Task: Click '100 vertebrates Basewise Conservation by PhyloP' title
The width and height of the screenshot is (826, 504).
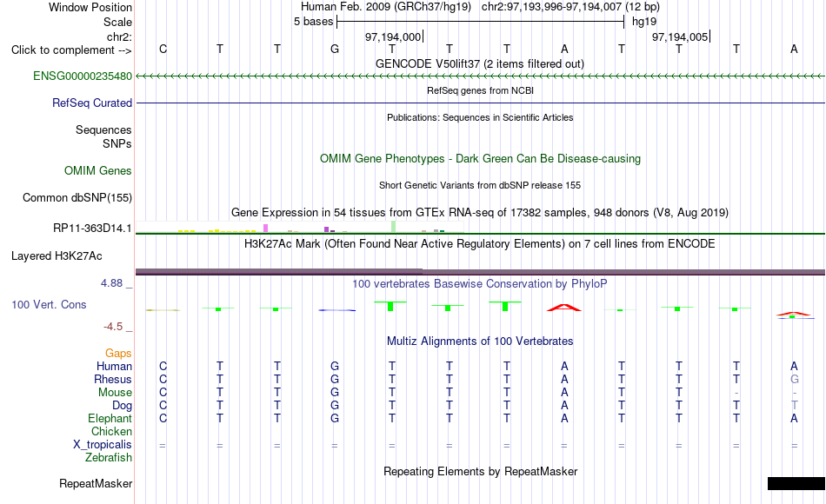Action: tap(480, 284)
